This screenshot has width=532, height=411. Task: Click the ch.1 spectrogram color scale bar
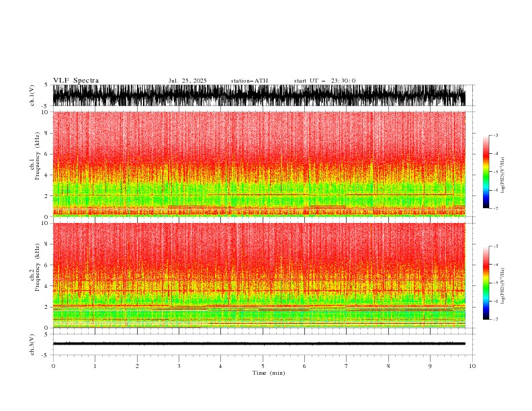486,171
